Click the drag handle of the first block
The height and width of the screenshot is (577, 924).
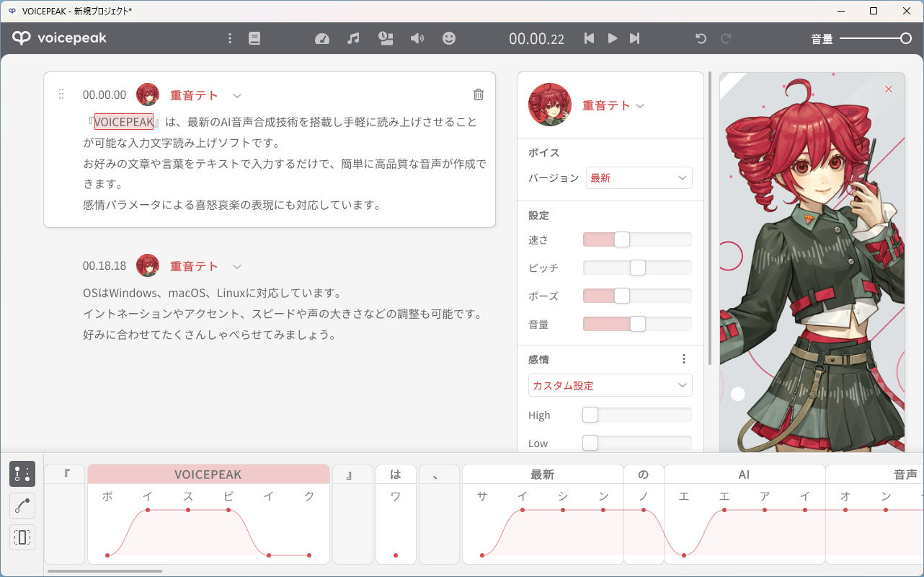click(x=61, y=94)
